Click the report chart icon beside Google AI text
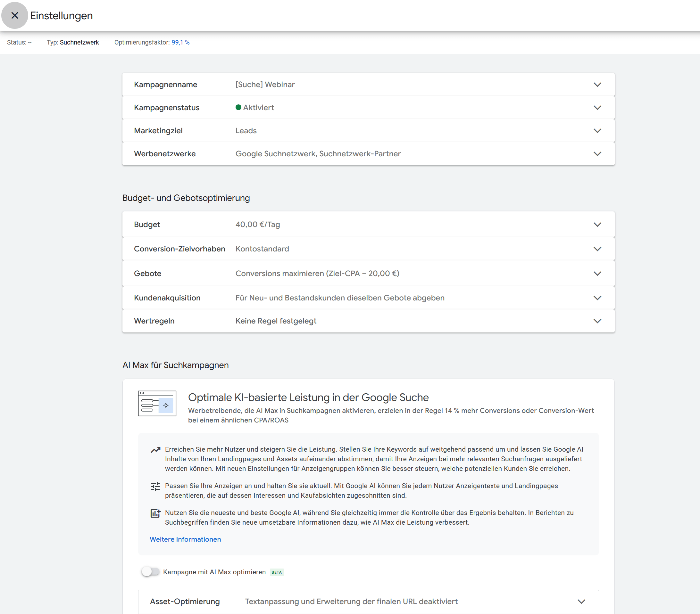This screenshot has width=700, height=614. [155, 513]
